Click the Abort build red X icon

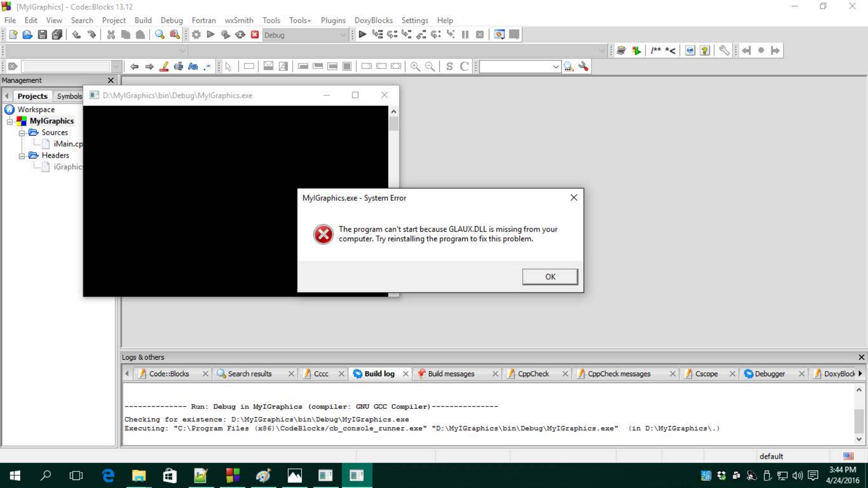[x=255, y=35]
